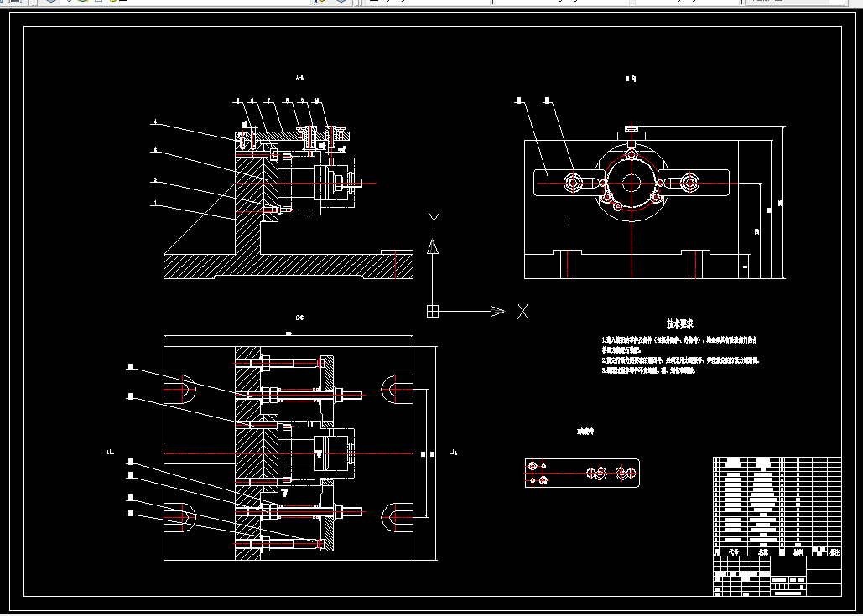Click the central bore circle in the front view

(632, 184)
